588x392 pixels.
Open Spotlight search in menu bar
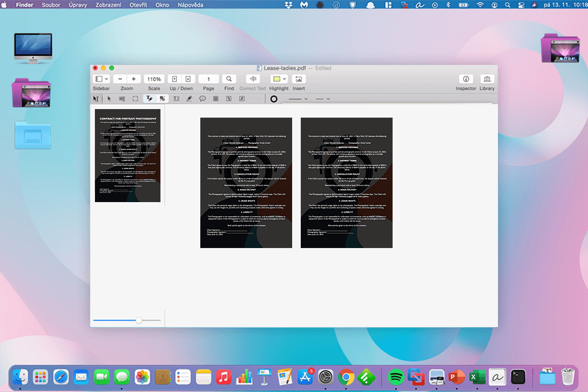point(507,5)
